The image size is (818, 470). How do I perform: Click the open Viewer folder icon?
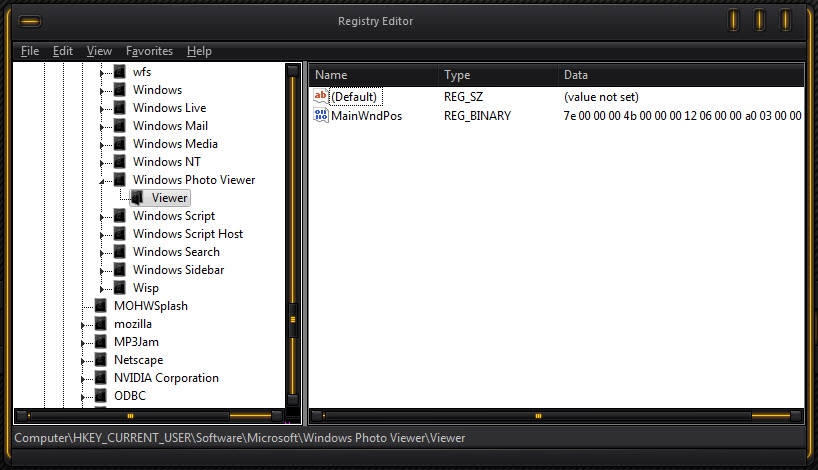[137, 198]
